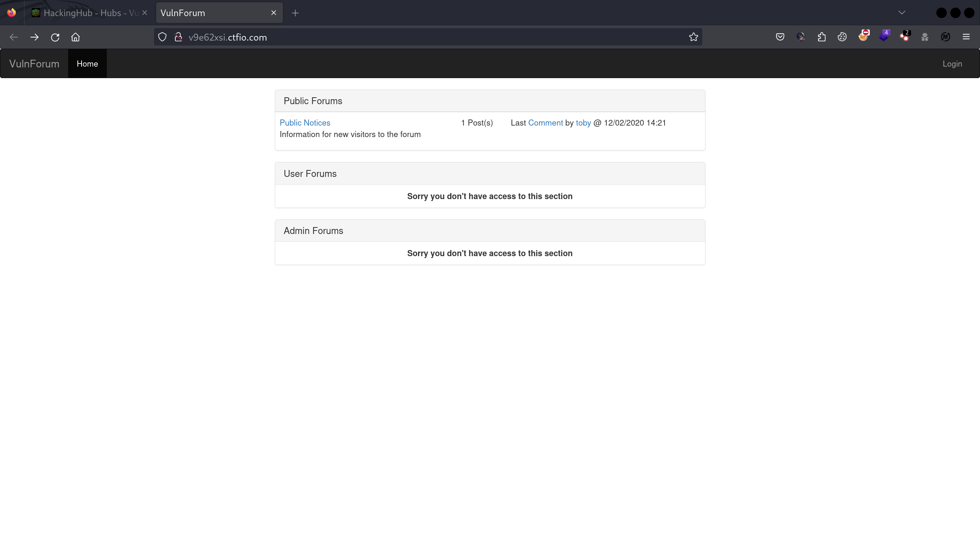980x533 pixels.
Task: View user toby's profile
Action: coord(583,123)
